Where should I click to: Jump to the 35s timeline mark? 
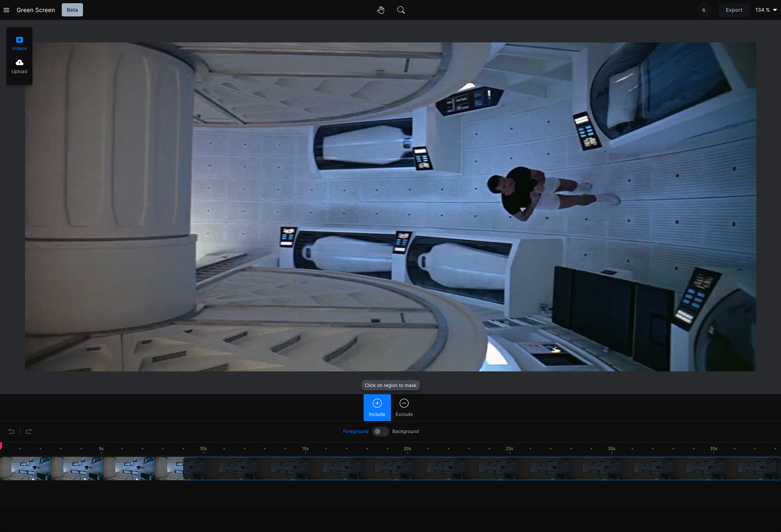click(714, 449)
